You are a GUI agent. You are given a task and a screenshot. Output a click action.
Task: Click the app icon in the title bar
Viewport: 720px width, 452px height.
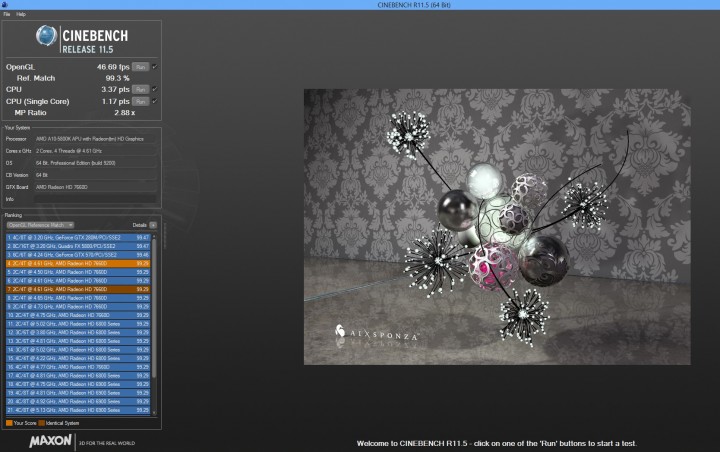pyautogui.click(x=5, y=5)
